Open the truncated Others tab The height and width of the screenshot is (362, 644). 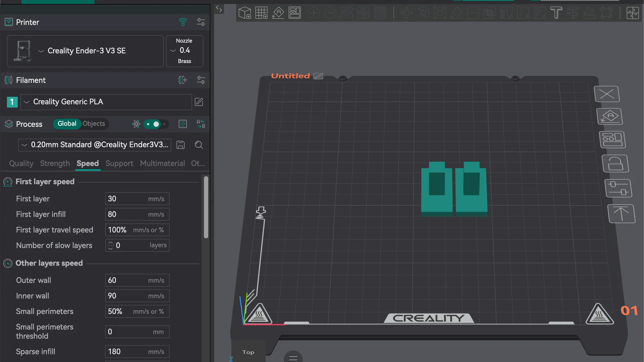click(x=198, y=163)
